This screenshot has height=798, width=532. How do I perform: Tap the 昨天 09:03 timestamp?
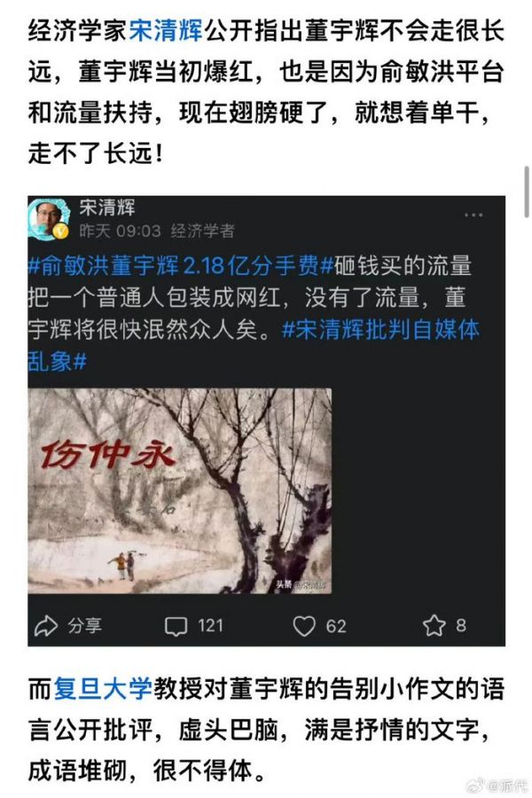[121, 231]
